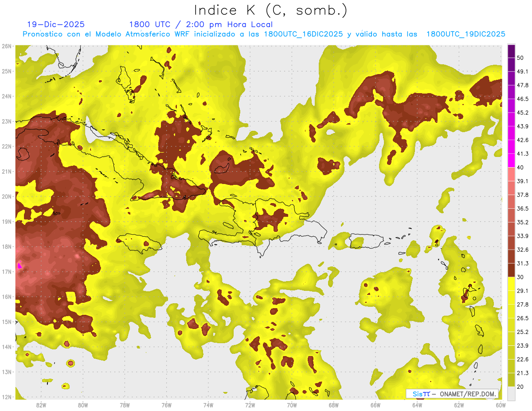Click the '29.1' colorbar value

pyautogui.click(x=523, y=290)
